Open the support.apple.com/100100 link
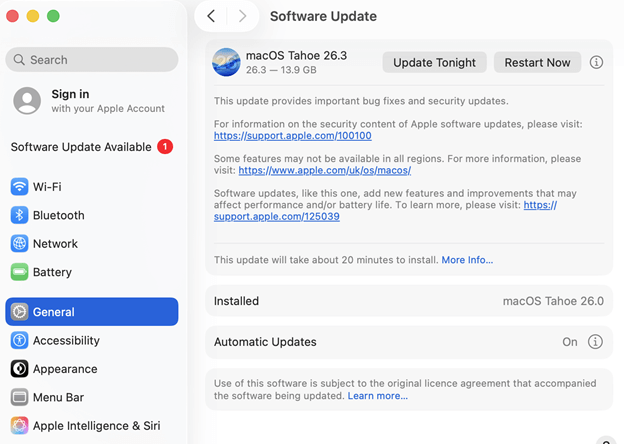The height and width of the screenshot is (444, 624). click(292, 136)
